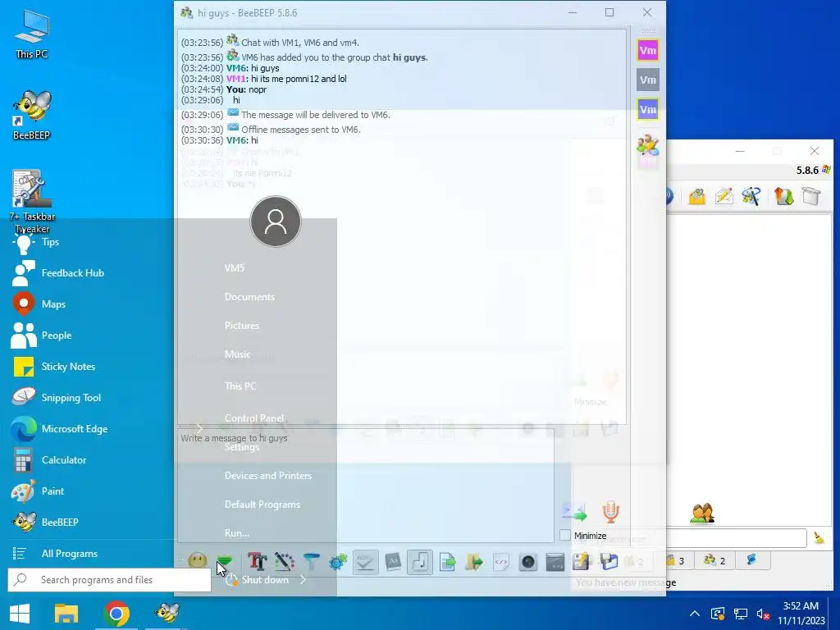840x630 pixels.
Task: Select the first magenta Vm avatar
Action: click(x=648, y=50)
